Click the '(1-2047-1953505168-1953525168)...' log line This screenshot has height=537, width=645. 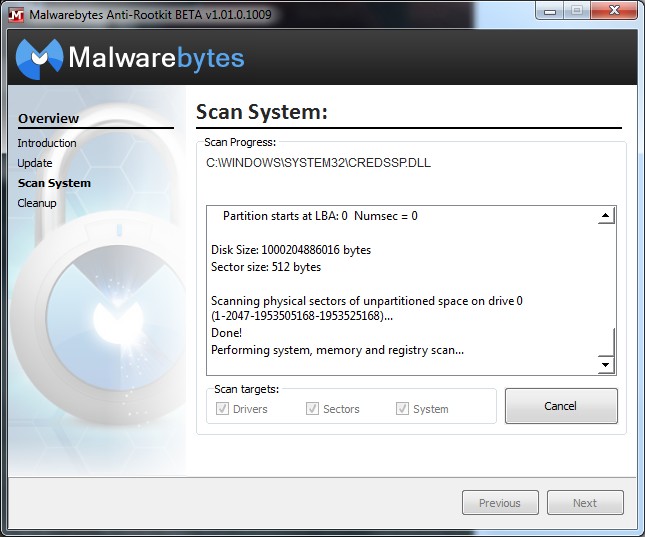point(302,316)
